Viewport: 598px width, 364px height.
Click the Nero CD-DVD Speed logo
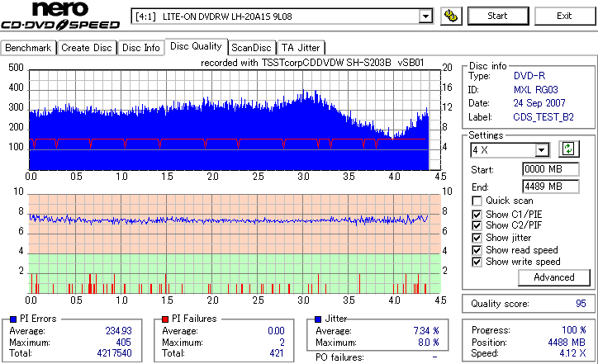pos(60,16)
